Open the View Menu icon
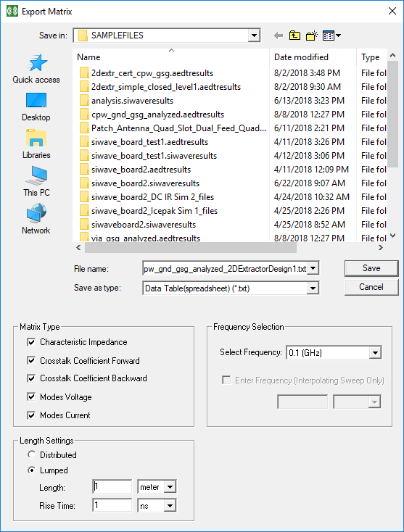The height and width of the screenshot is (532, 404). coord(331,36)
